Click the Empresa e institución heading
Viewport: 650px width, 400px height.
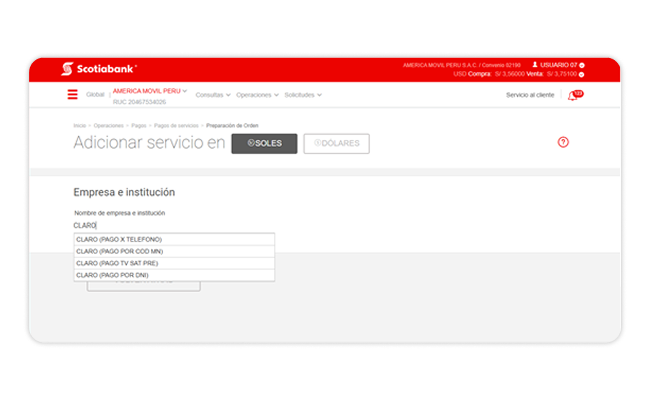click(x=124, y=192)
